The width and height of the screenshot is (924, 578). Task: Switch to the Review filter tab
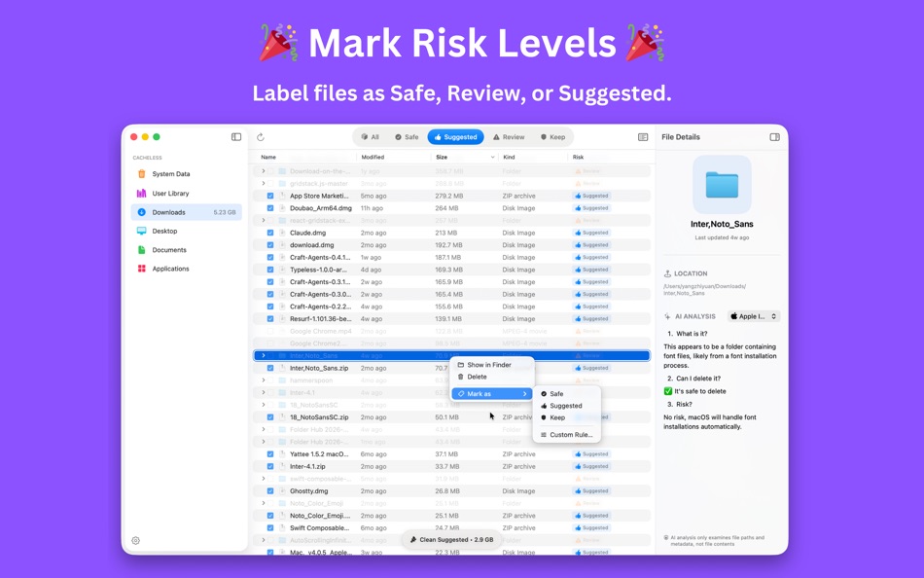coord(509,137)
